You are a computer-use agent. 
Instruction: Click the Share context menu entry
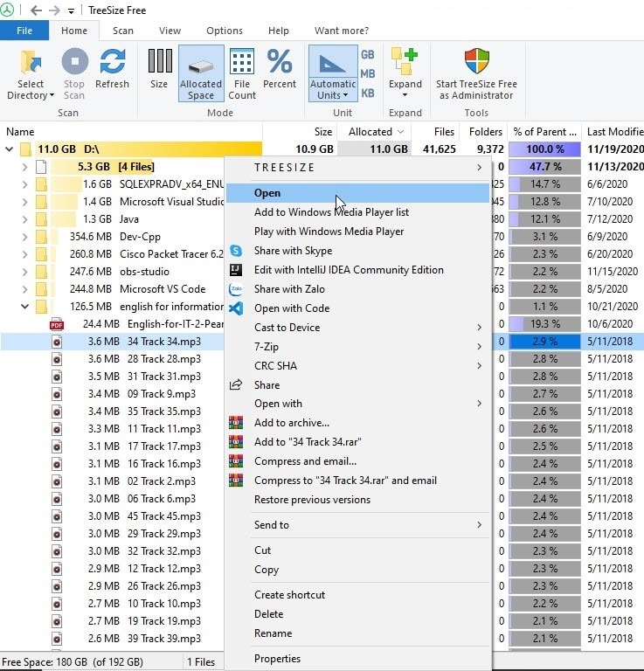pos(357,385)
